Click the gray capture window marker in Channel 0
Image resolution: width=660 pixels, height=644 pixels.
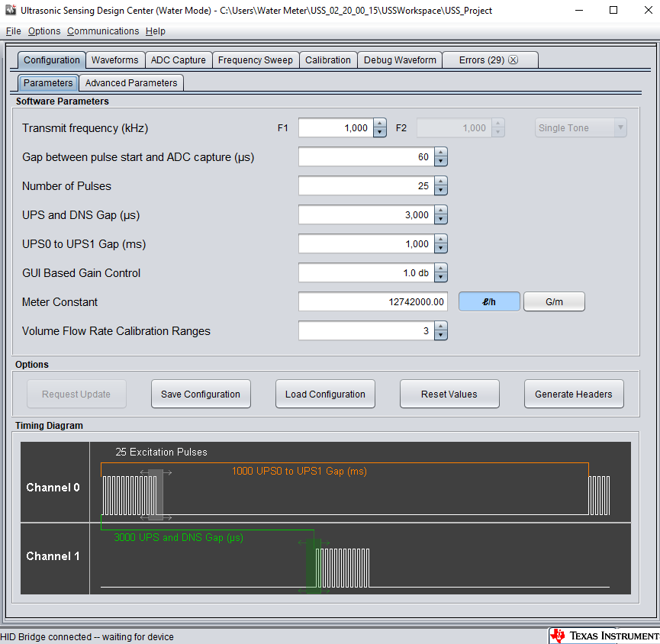pos(156,494)
